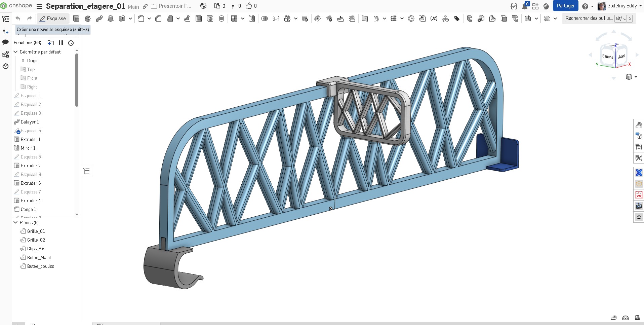Image resolution: width=644 pixels, height=325 pixels.
Task: Select the Boolean tool icon
Action: (x=265, y=19)
